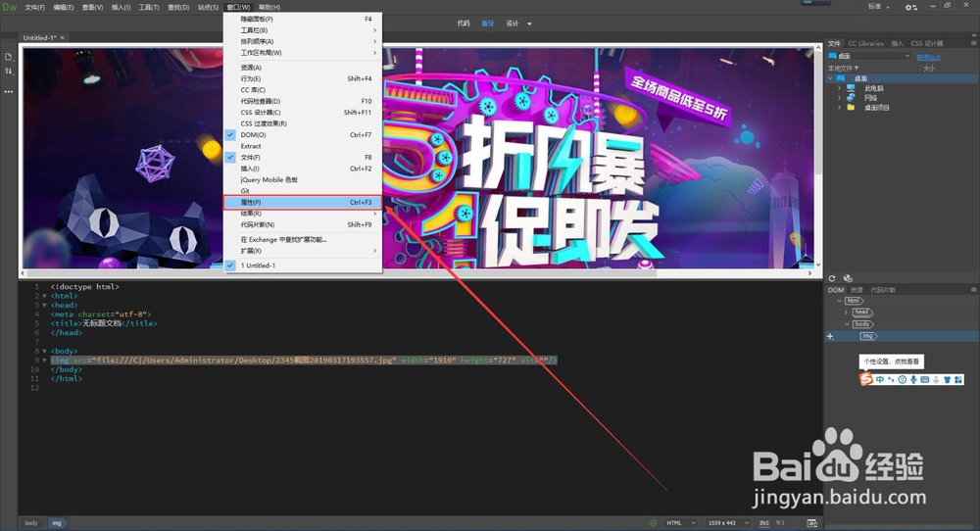Open the sync settings gear icon in the top bar
Viewport: 980px width, 531px height.
(x=911, y=7)
